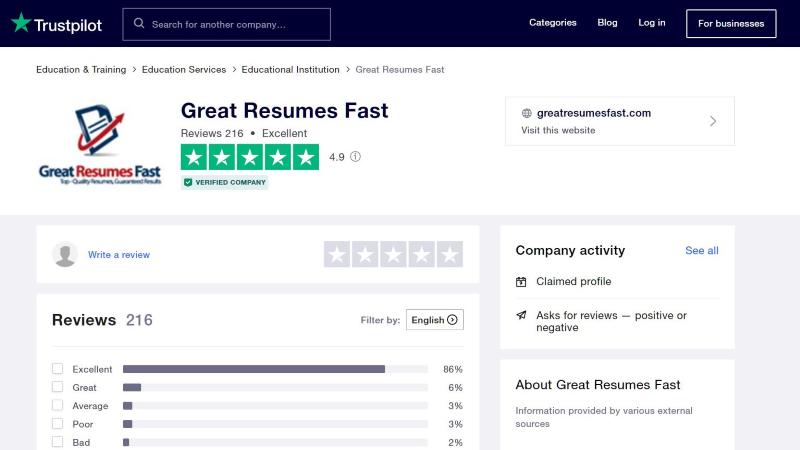800x450 pixels.
Task: Click the Excellent 86% rating bar
Action: pos(275,369)
